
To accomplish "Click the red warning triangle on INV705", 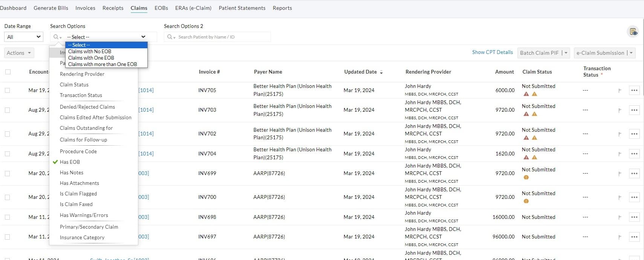I will [x=526, y=94].
